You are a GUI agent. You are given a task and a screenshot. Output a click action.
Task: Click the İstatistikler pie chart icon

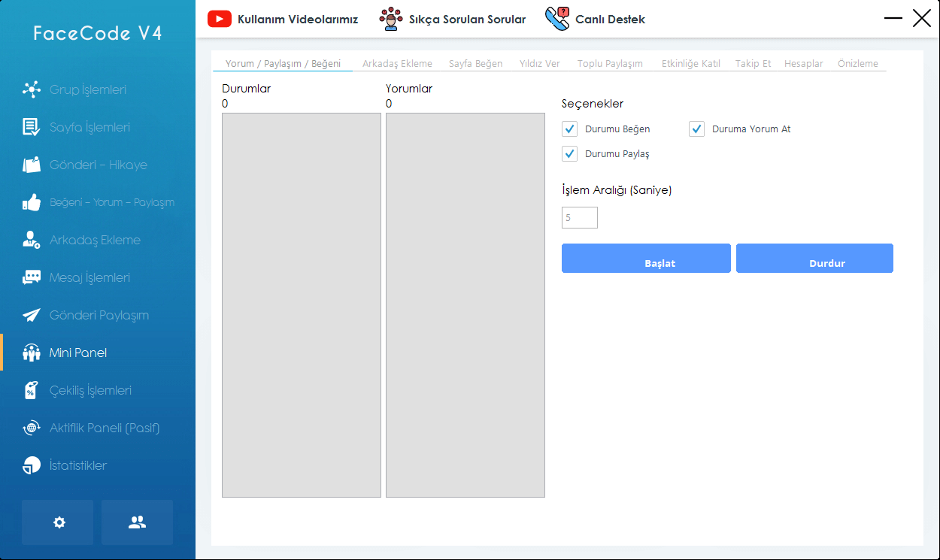point(32,465)
